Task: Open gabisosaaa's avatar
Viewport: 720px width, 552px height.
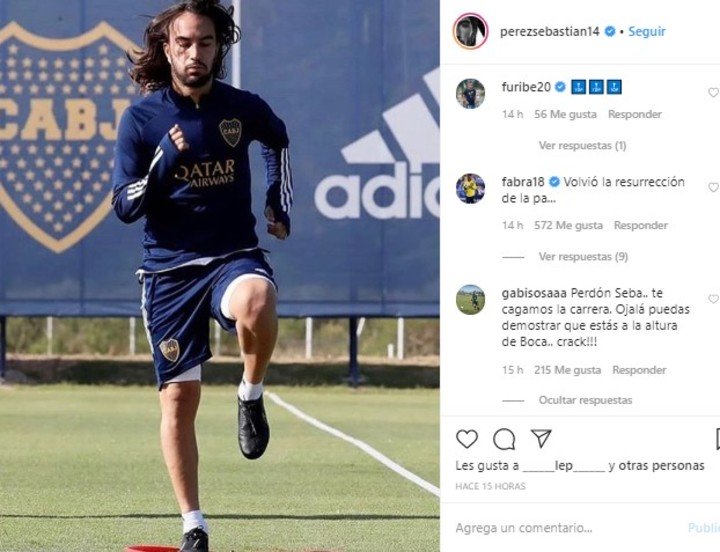Action: (470, 299)
